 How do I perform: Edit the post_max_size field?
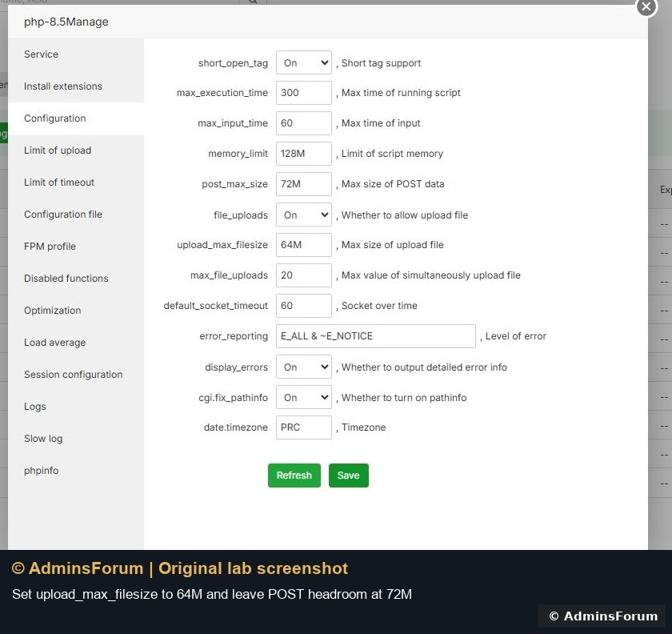[x=303, y=184]
